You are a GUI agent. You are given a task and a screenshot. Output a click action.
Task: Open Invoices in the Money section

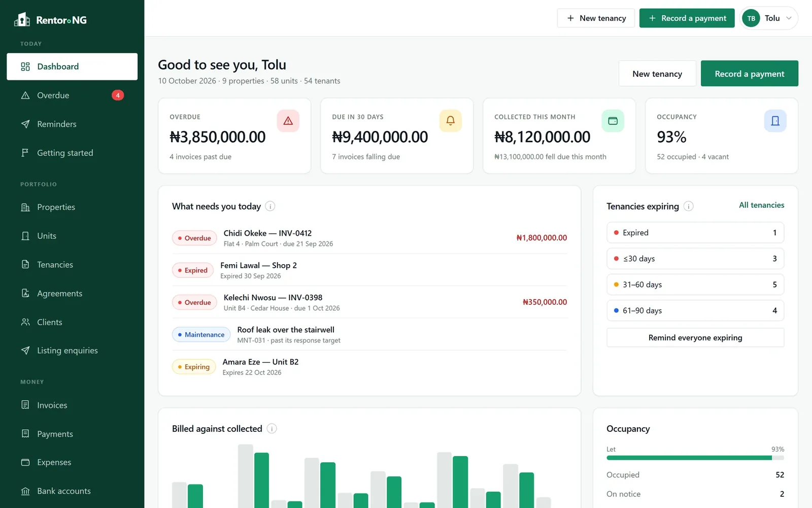click(72, 405)
